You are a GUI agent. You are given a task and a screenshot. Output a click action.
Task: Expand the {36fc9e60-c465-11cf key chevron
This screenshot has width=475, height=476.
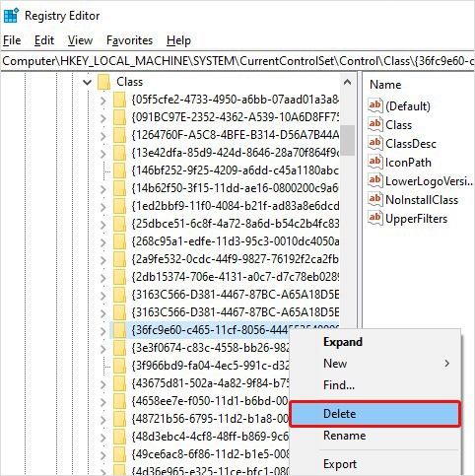pyautogui.click(x=103, y=331)
